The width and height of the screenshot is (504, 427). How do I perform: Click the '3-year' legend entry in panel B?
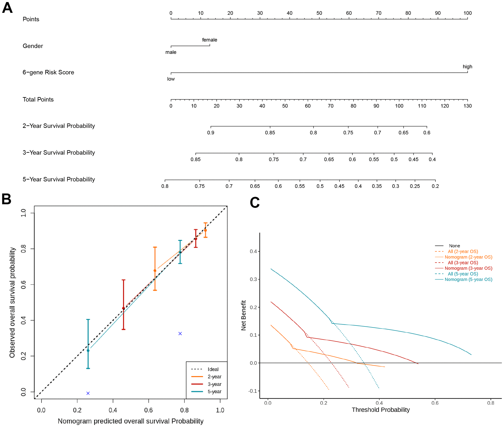[214, 384]
